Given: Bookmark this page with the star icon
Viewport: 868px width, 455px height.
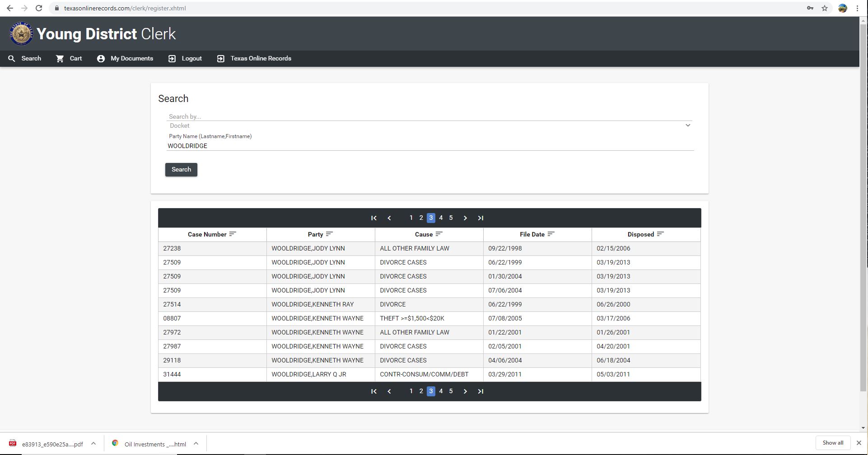Looking at the screenshot, I should [x=825, y=8].
